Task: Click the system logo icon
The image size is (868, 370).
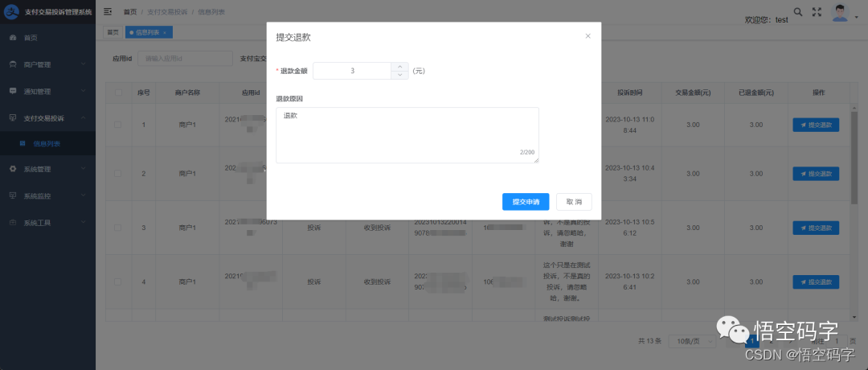Action: [12, 11]
